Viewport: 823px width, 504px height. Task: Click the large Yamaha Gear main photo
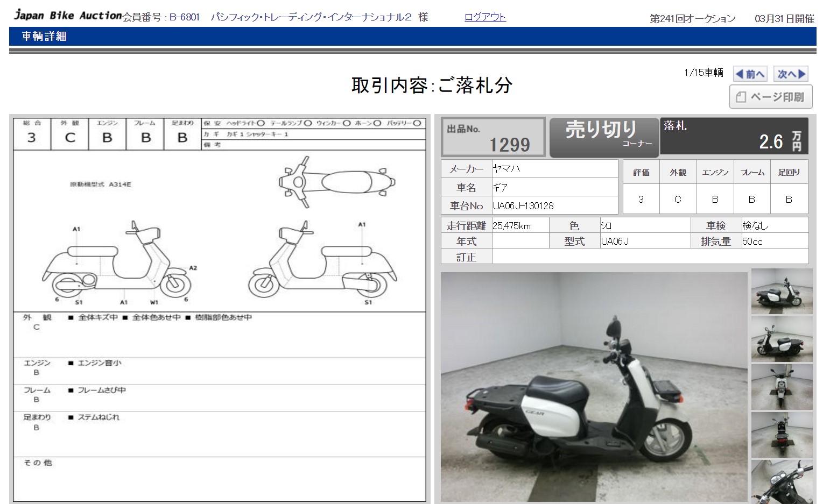click(x=594, y=387)
